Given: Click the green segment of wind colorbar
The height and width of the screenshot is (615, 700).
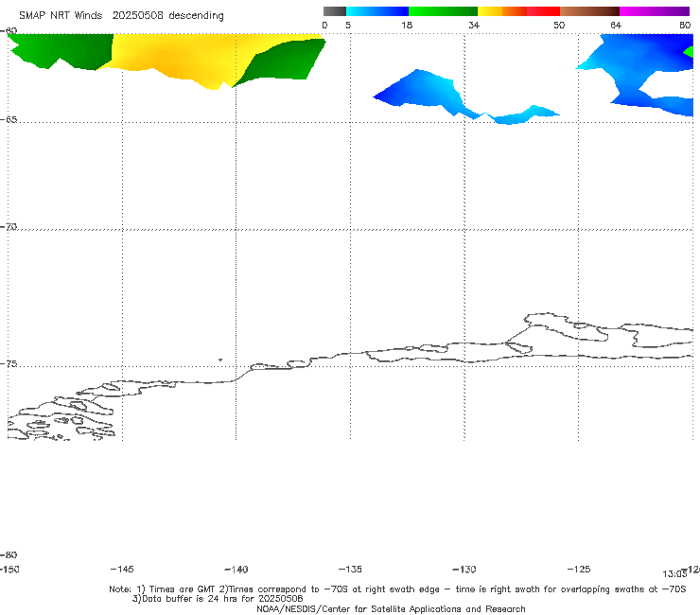Looking at the screenshot, I should tap(443, 11).
